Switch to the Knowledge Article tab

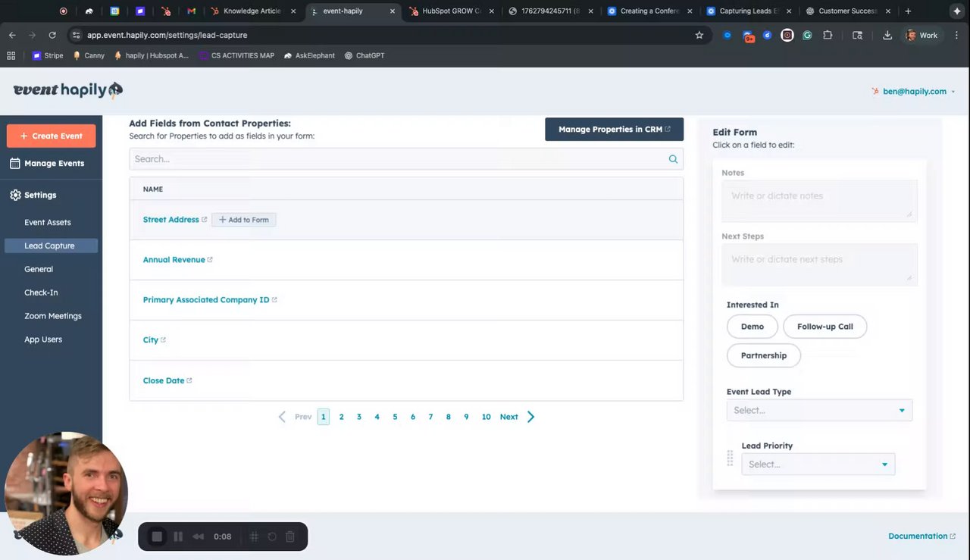click(253, 11)
